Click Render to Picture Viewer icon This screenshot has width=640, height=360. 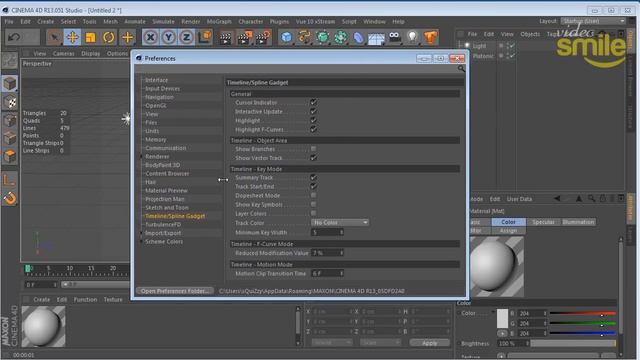(x=244, y=38)
